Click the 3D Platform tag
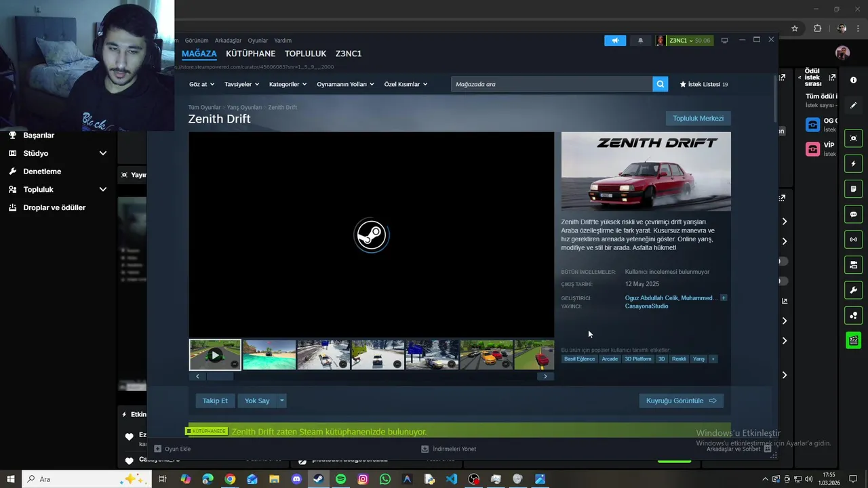Screen dimensions: 868x488 [637, 359]
